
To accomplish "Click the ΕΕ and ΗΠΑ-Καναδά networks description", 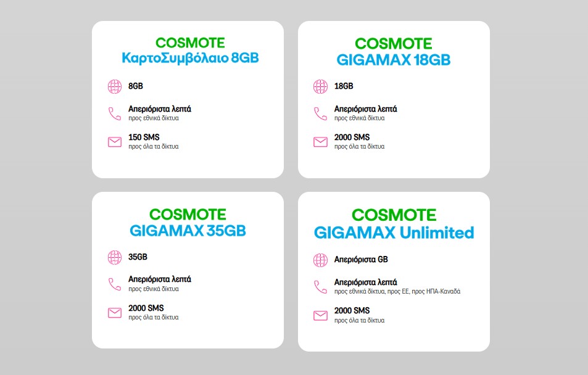I will 397,292.
